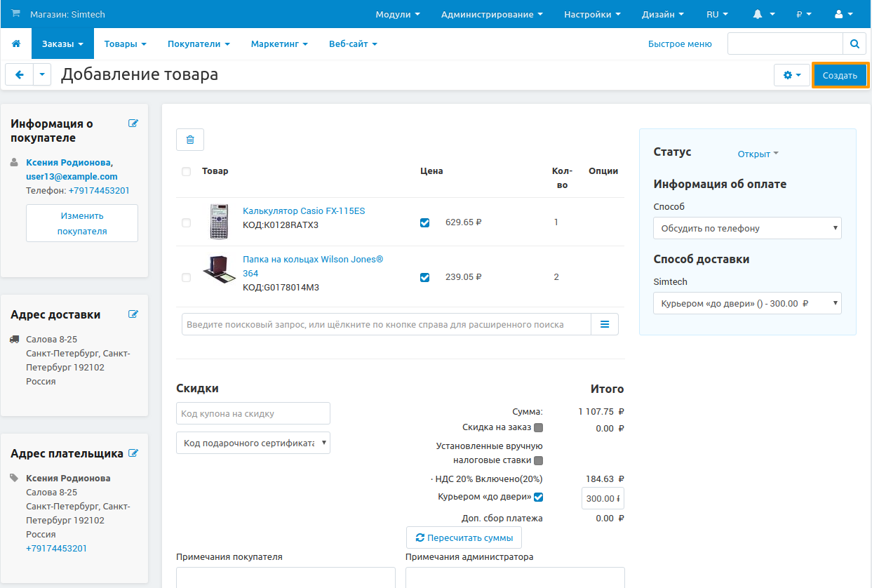Select the Wilson Jones folder row checkbox
This screenshot has width=872, height=588.
(186, 277)
